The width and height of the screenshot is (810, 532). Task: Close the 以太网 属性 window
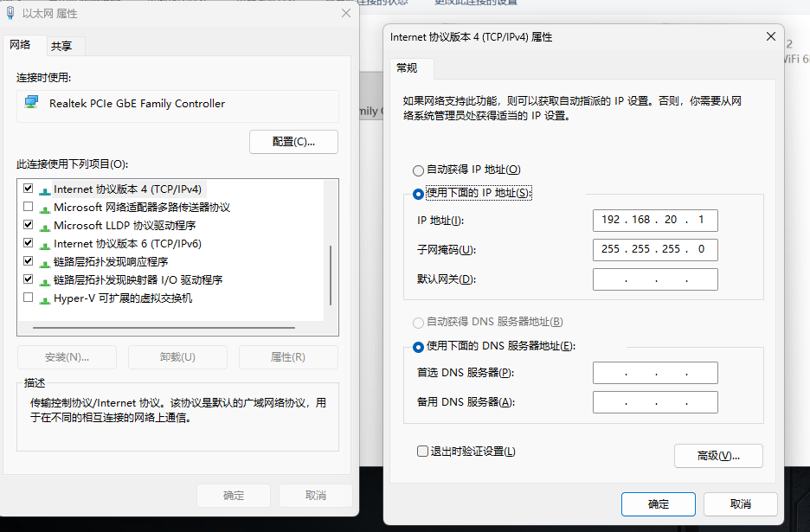346,13
